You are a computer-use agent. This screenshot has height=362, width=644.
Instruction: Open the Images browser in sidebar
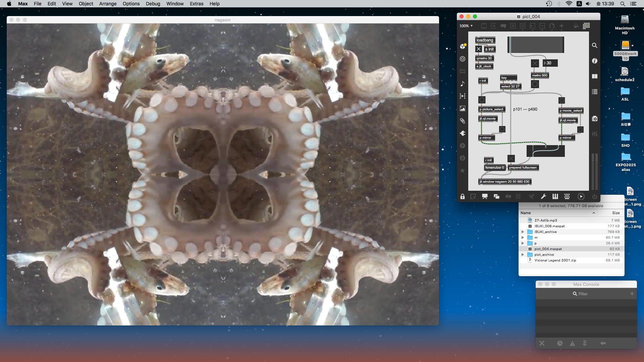tap(463, 109)
